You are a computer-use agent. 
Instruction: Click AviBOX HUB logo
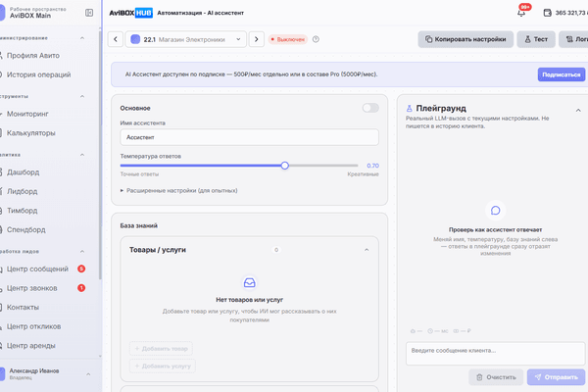coord(131,13)
